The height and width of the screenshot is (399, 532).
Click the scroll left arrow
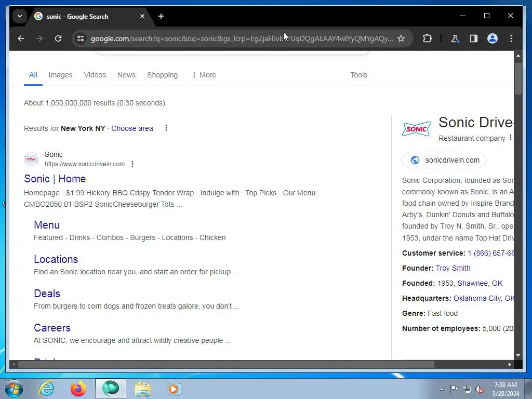click(x=14, y=364)
